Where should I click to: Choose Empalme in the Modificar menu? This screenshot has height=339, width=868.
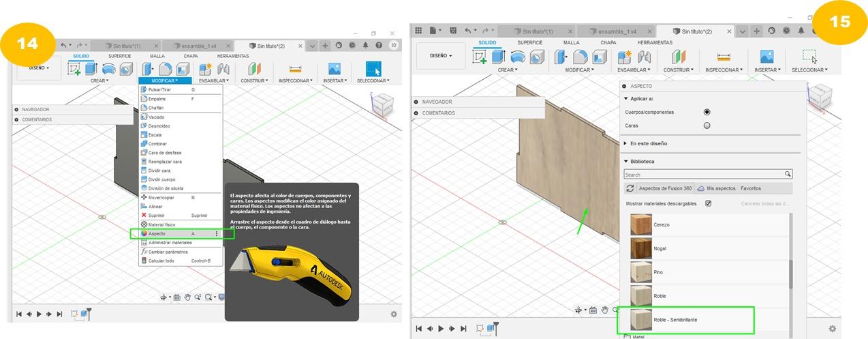tap(181, 99)
